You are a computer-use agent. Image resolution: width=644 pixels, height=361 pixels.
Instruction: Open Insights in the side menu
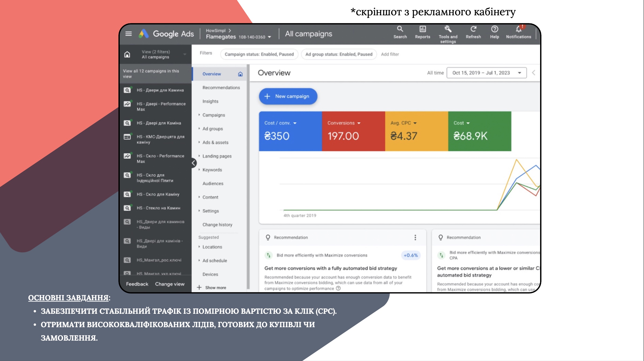[210, 101]
